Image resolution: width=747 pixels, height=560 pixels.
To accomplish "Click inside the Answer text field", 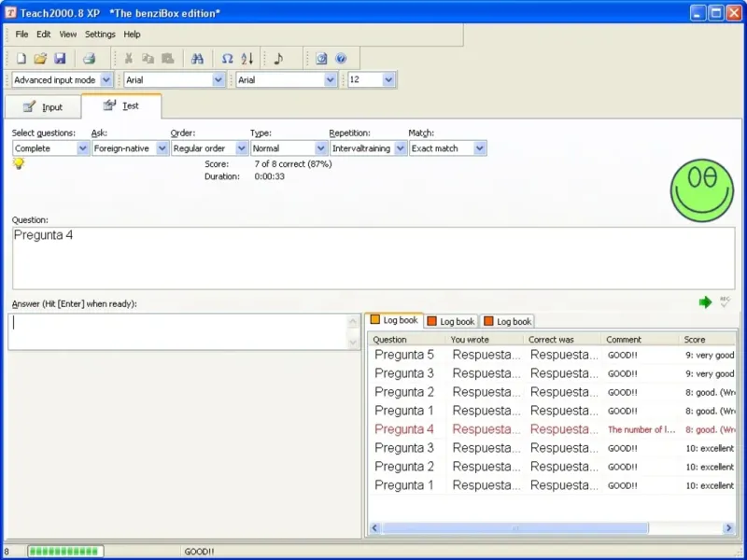I will (177, 331).
